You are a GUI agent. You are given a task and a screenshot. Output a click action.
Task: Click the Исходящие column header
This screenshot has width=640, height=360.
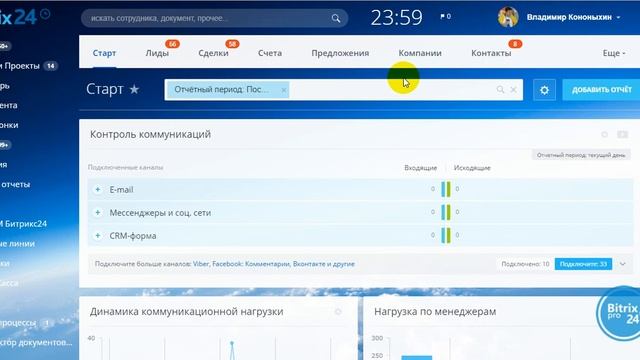pos(472,168)
